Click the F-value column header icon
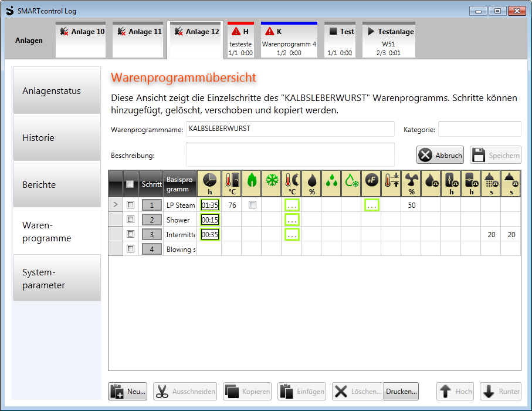This screenshot has width=532, height=411. [371, 180]
